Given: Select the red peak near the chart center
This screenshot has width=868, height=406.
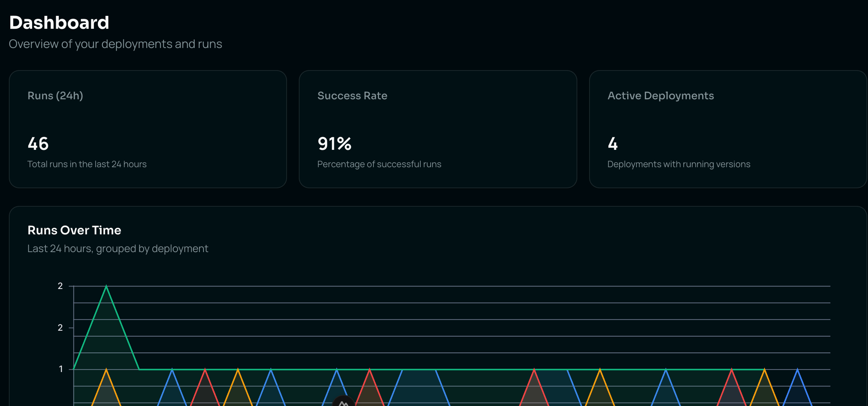Looking at the screenshot, I should click(369, 368).
